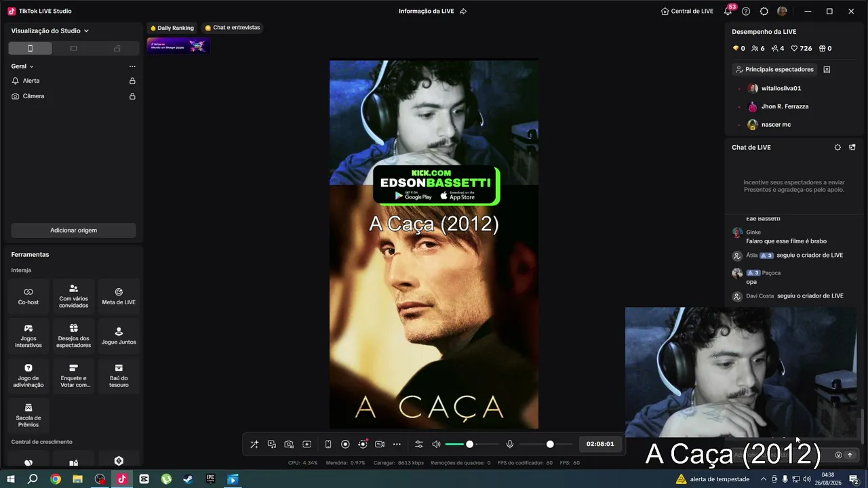Open the audio mixer settings icon

tap(418, 444)
